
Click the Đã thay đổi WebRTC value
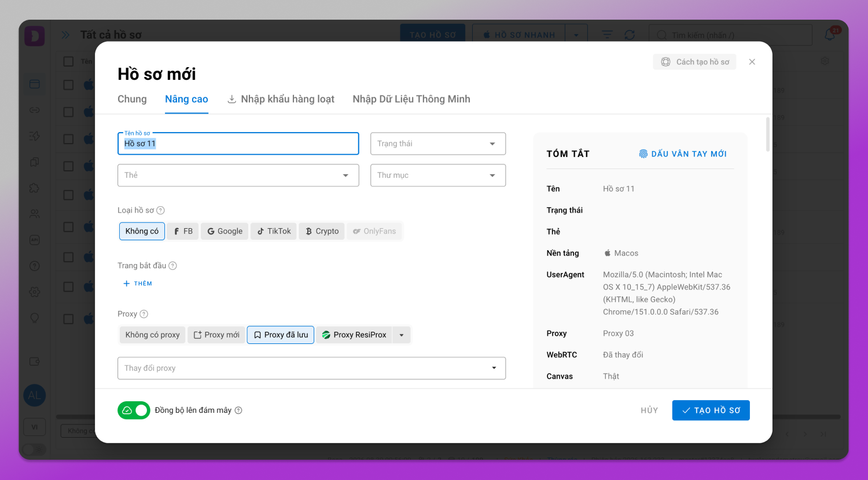(x=623, y=355)
